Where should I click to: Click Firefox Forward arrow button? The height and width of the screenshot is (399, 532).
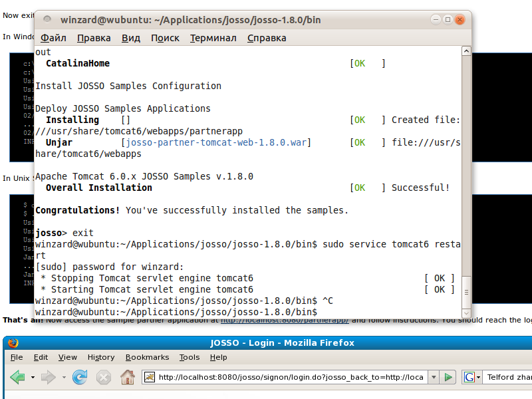(48, 377)
